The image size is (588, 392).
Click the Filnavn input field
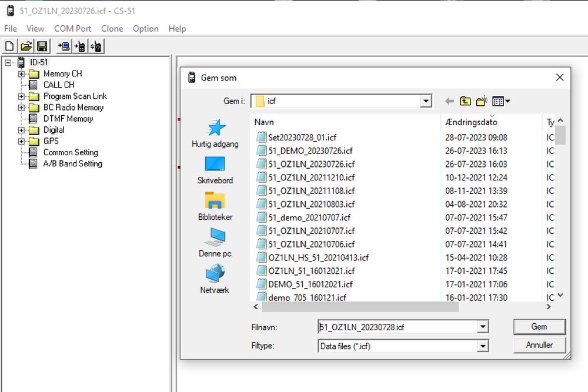(x=397, y=327)
